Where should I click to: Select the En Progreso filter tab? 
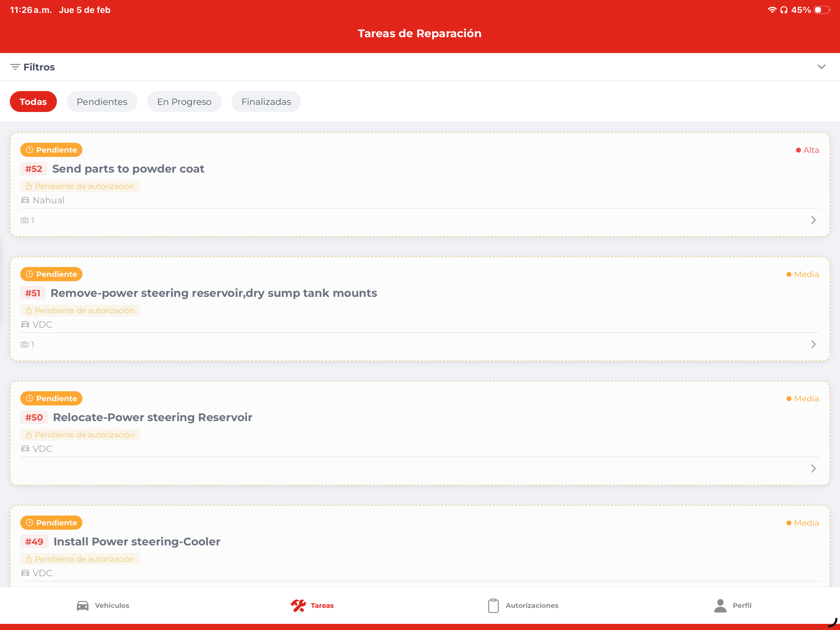[184, 102]
